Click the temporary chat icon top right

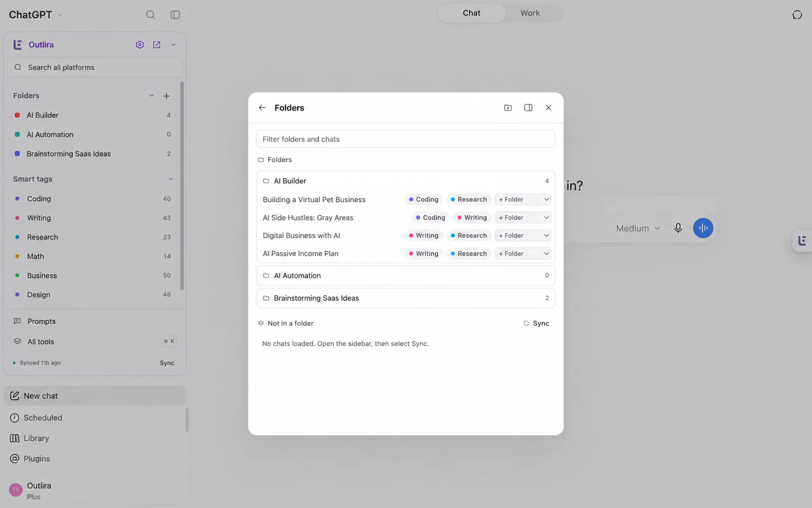pyautogui.click(x=797, y=15)
